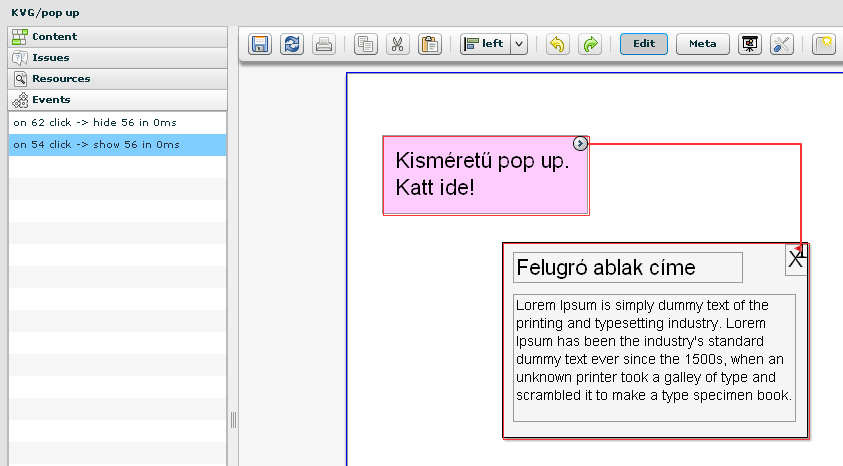Undo the last action
This screenshot has width=843, height=466.
[x=557, y=44]
